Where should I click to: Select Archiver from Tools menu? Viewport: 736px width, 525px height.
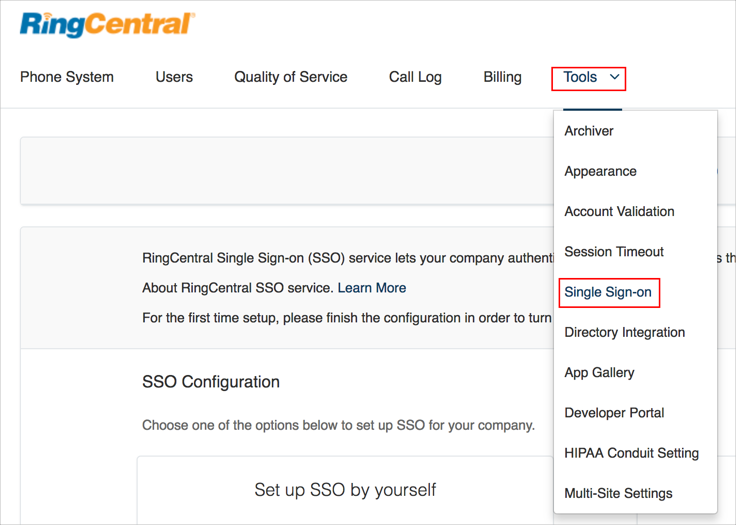(x=589, y=131)
